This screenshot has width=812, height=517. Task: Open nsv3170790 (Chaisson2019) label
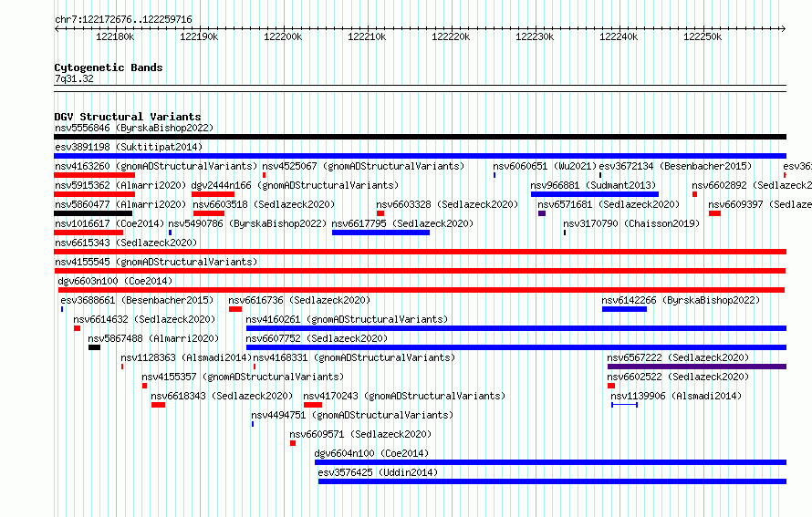point(631,223)
